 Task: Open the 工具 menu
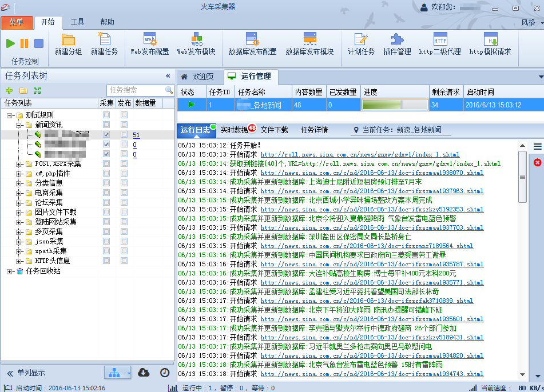coord(77,22)
